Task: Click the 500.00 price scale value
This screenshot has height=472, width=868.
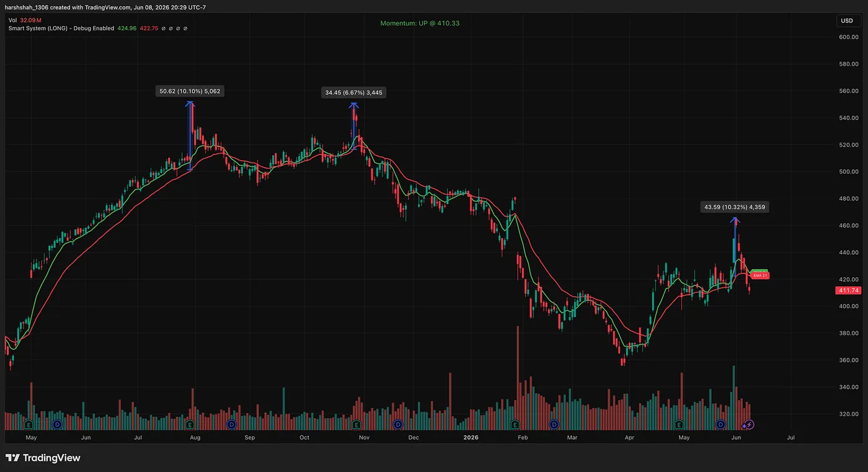Action: pos(848,172)
